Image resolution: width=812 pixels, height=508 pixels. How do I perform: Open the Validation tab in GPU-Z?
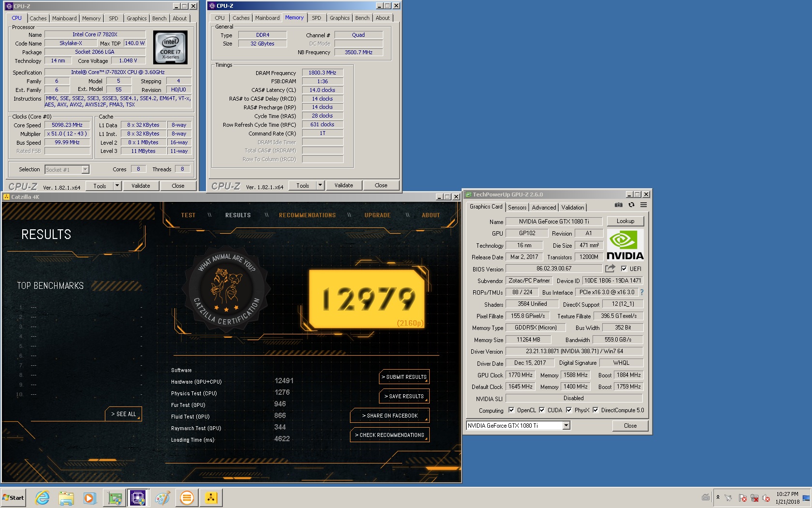pyautogui.click(x=573, y=208)
